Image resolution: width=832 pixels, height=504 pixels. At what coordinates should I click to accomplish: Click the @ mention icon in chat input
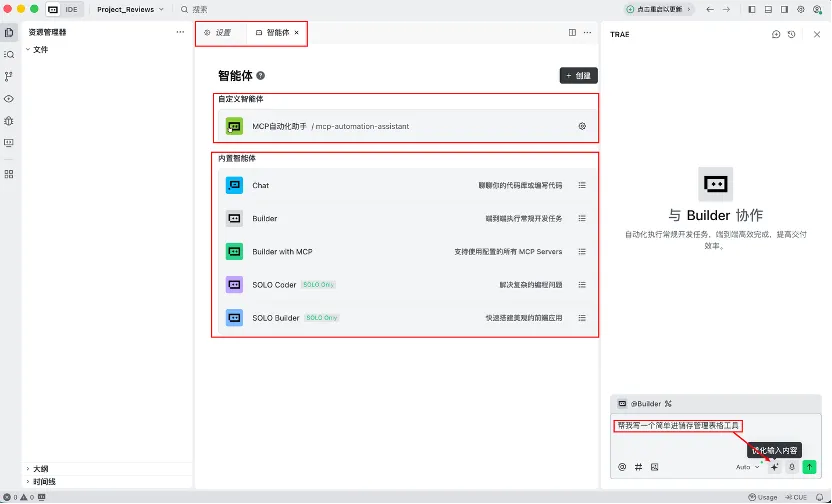pyautogui.click(x=622, y=467)
